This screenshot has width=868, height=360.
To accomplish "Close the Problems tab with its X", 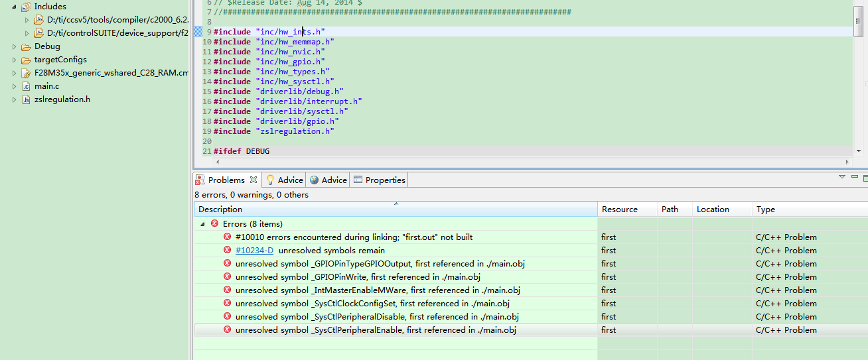I will (253, 180).
